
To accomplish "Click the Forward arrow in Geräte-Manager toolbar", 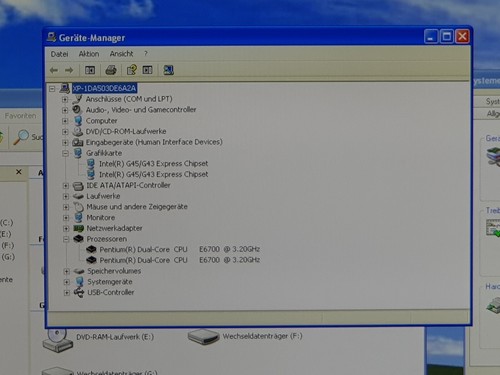I will 69,70.
